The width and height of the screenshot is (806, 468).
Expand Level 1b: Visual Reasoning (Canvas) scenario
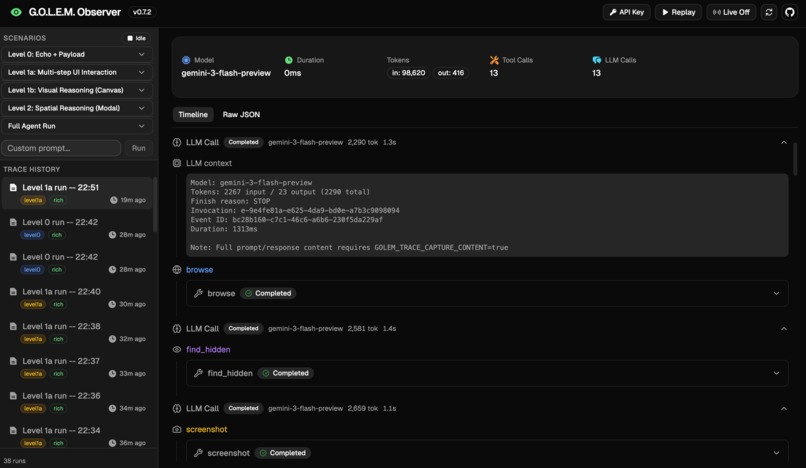point(77,90)
